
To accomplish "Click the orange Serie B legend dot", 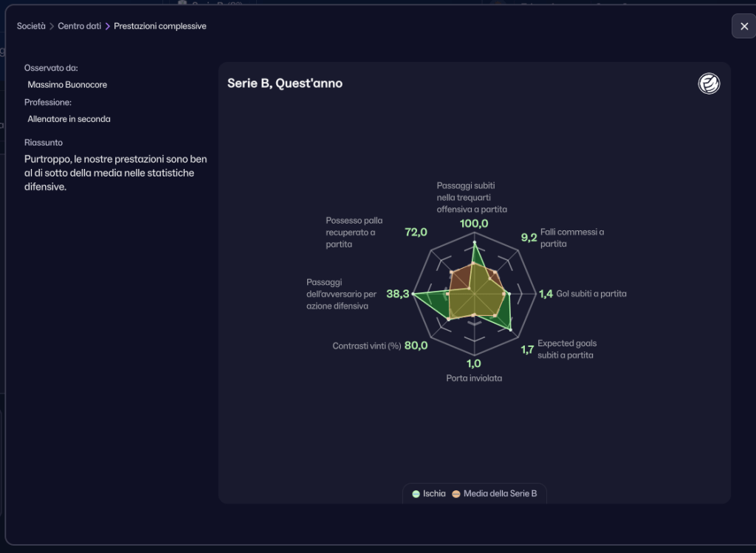I will tap(456, 494).
